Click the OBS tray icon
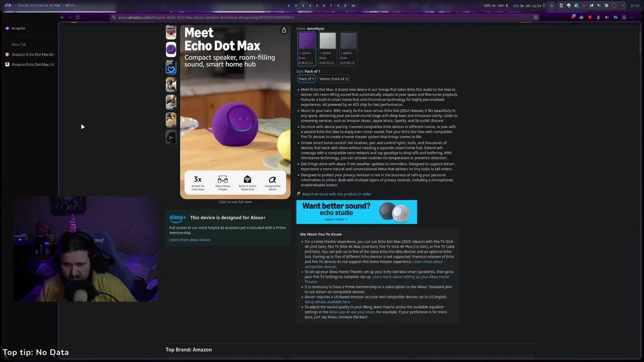 (614, 6)
